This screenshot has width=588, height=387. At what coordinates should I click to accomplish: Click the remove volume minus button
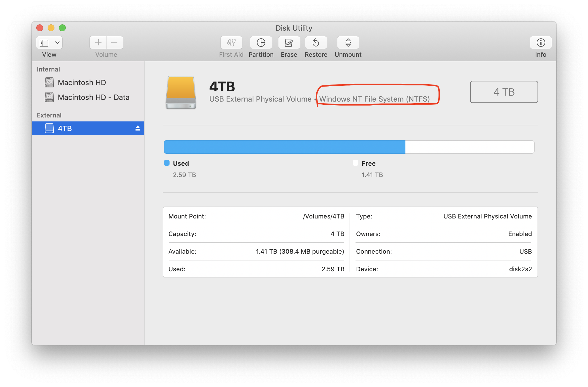point(115,43)
